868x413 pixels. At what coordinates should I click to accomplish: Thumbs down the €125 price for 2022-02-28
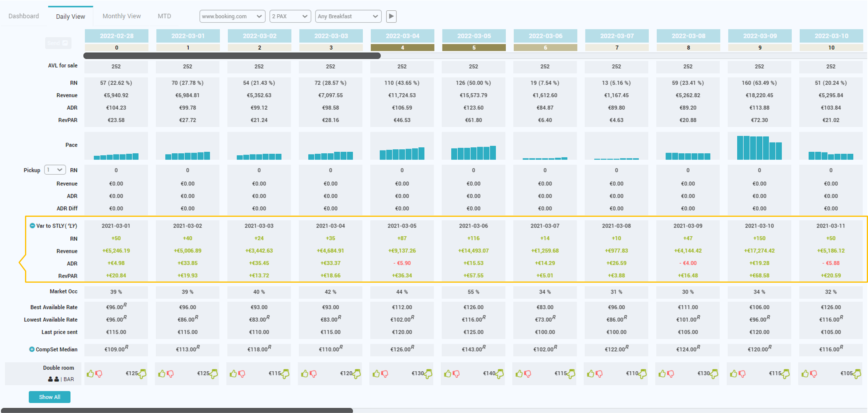(99, 374)
